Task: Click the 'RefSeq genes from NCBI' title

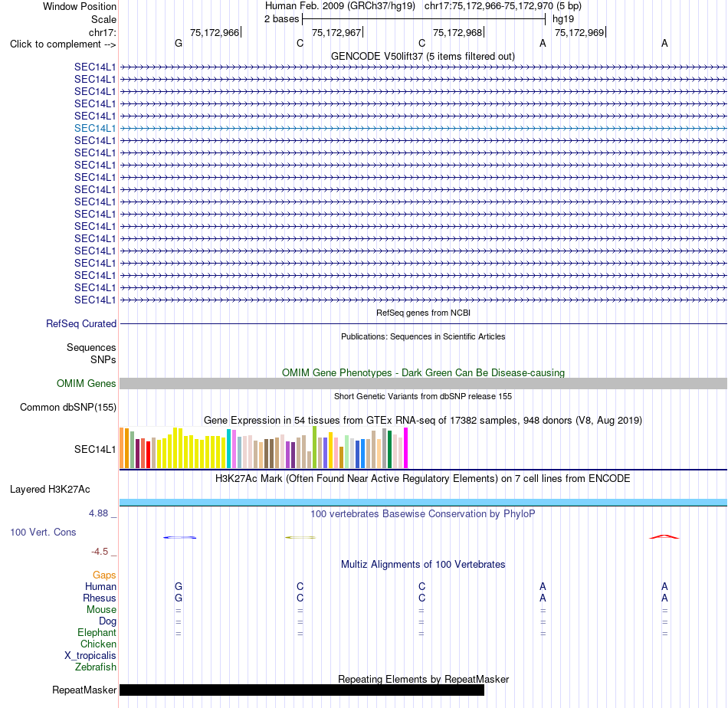Action: 423,313
